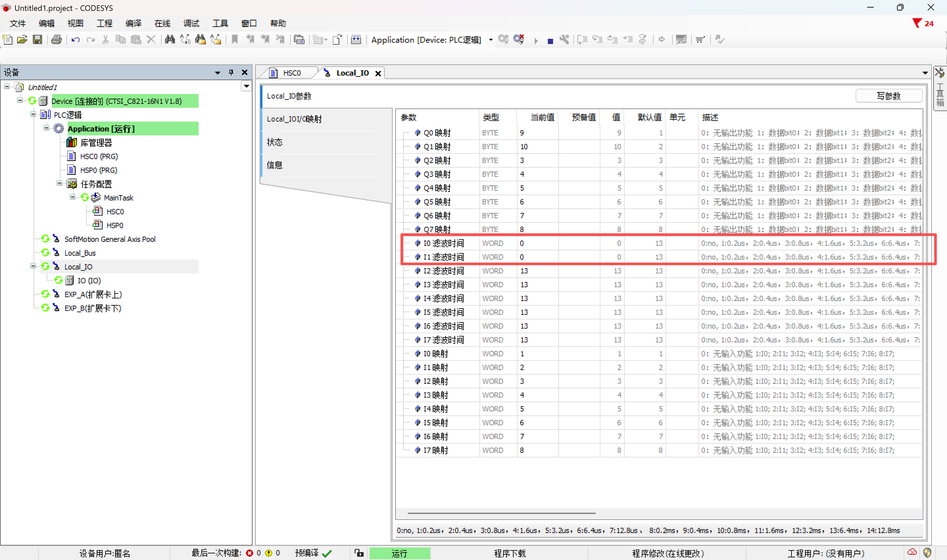The image size is (947, 560).
Task: Select SoftMotion General Axis Pool node
Action: [109, 239]
